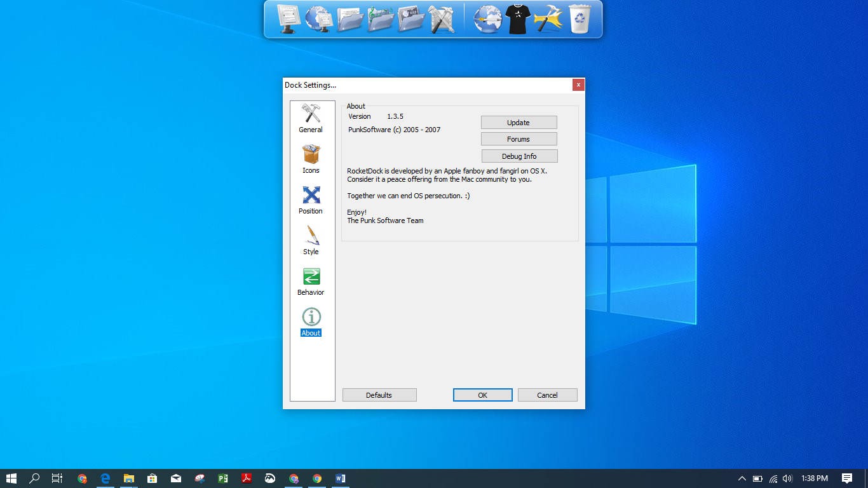Show hidden icons in system tray
The width and height of the screenshot is (868, 488).
tap(742, 478)
